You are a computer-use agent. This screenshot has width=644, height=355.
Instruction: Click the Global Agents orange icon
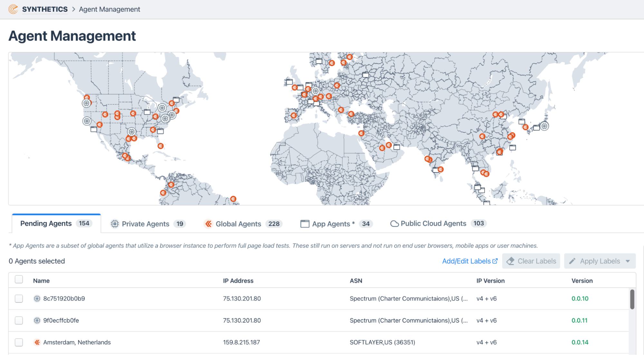(x=208, y=224)
